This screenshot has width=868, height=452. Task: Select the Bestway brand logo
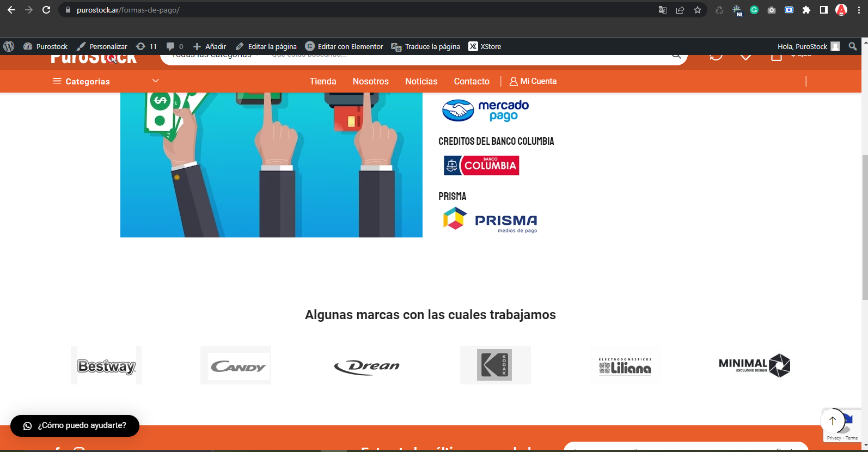[106, 365]
